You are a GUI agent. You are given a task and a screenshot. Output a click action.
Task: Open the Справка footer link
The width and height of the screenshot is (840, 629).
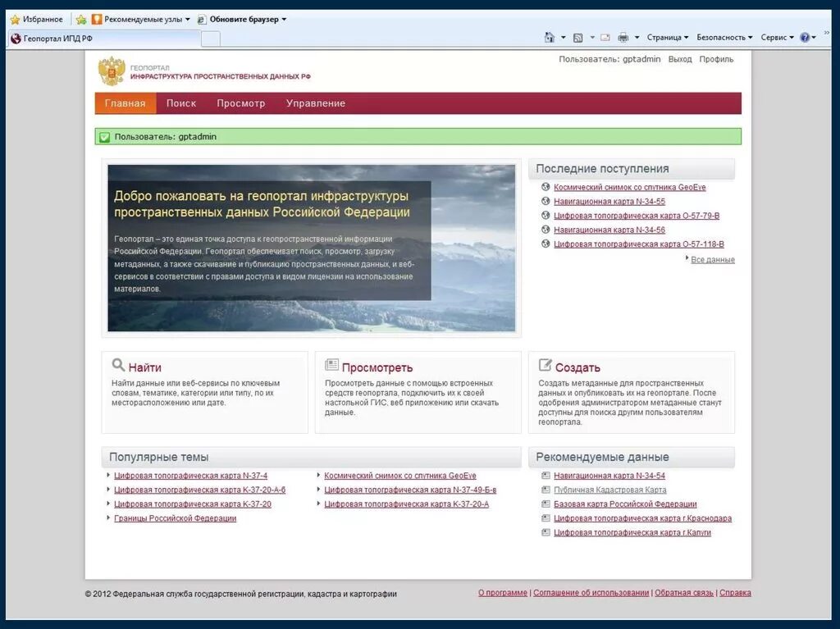point(735,593)
